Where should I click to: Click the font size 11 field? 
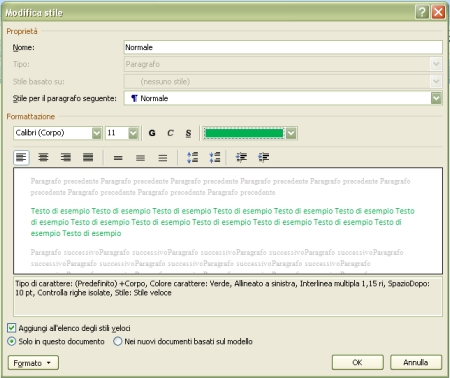click(117, 133)
